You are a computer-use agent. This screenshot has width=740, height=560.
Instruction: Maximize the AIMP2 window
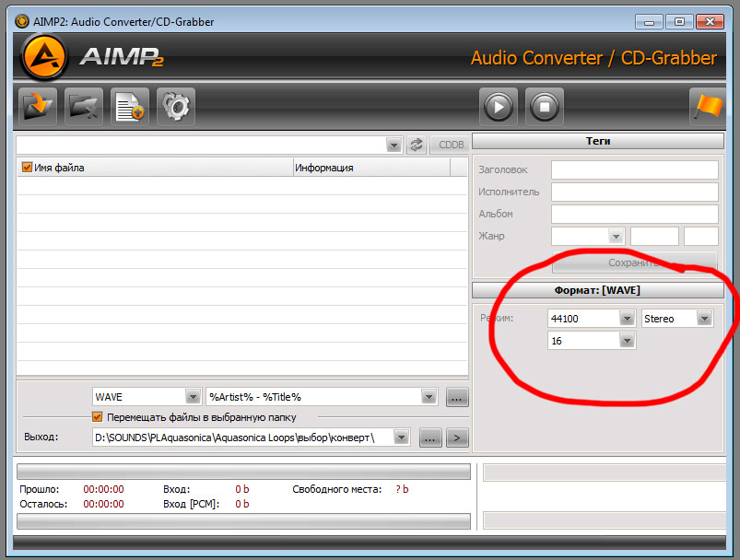click(x=679, y=22)
